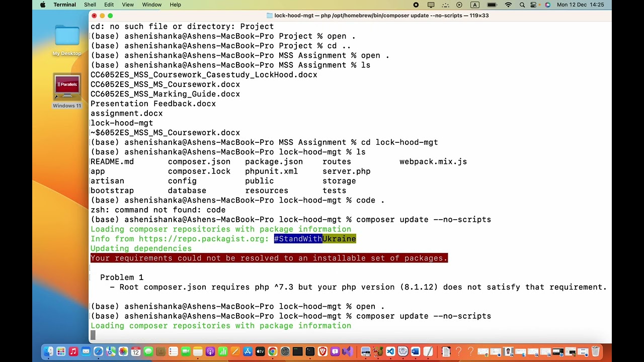Open Launchpad in the Dock
This screenshot has height=362, width=644.
click(61, 351)
